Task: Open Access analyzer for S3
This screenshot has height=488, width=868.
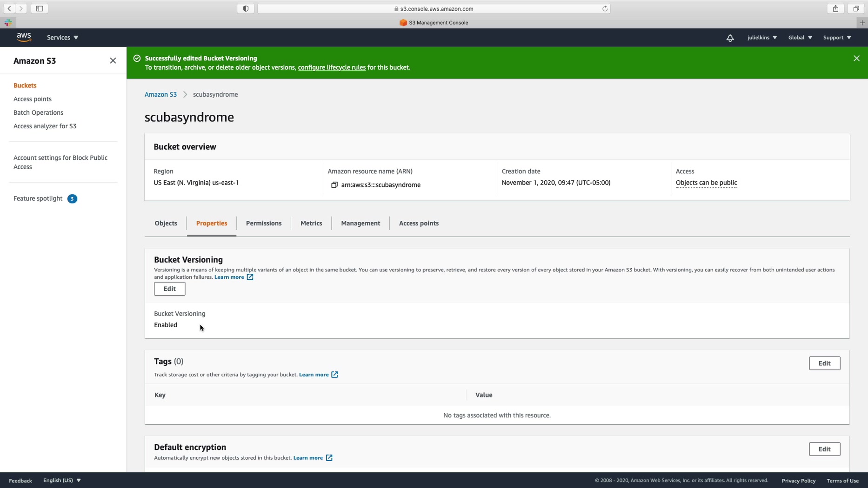Action: click(x=45, y=126)
